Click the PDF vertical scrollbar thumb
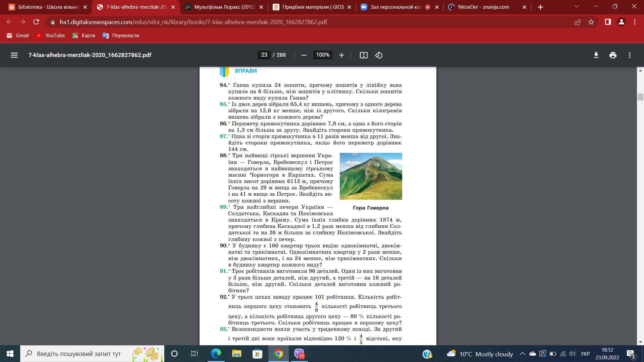 click(640, 97)
